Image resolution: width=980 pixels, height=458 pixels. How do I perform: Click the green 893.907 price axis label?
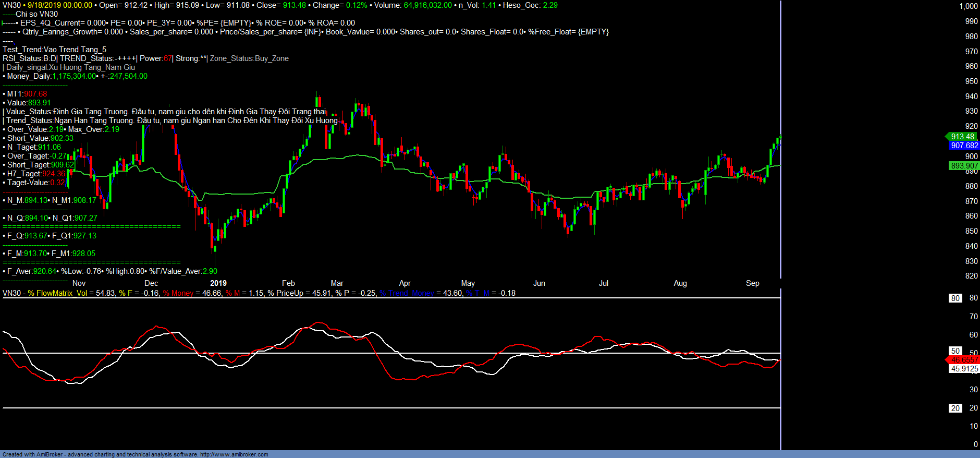[x=964, y=166]
